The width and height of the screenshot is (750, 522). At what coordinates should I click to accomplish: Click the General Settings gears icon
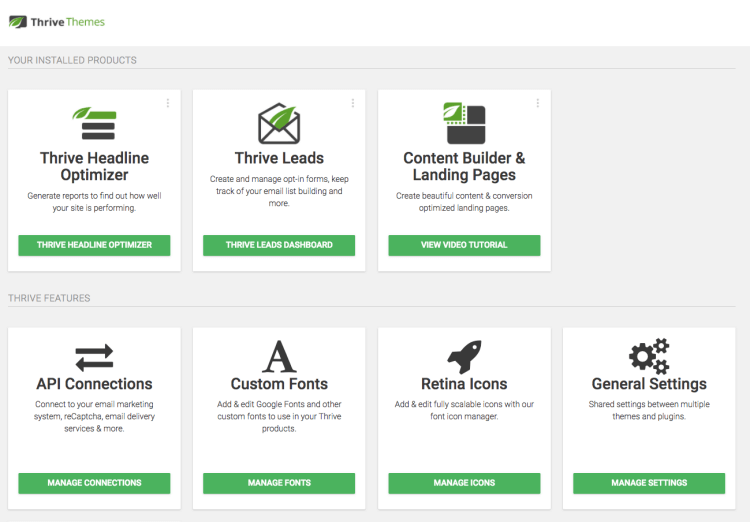pos(649,356)
